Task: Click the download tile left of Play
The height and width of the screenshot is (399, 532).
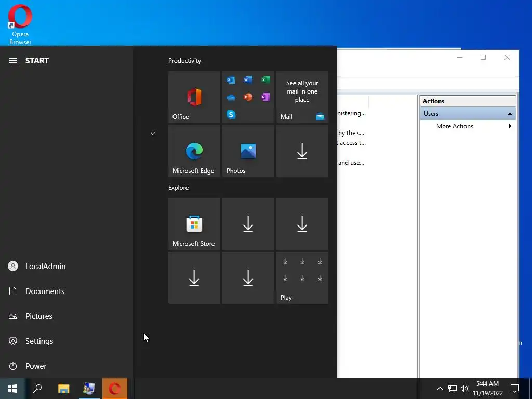Action: pyautogui.click(x=248, y=278)
